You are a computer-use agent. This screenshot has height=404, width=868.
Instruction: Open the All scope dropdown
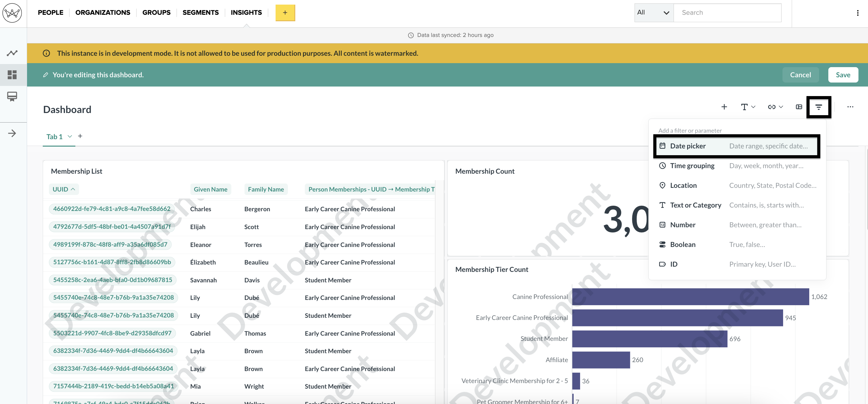pos(654,13)
